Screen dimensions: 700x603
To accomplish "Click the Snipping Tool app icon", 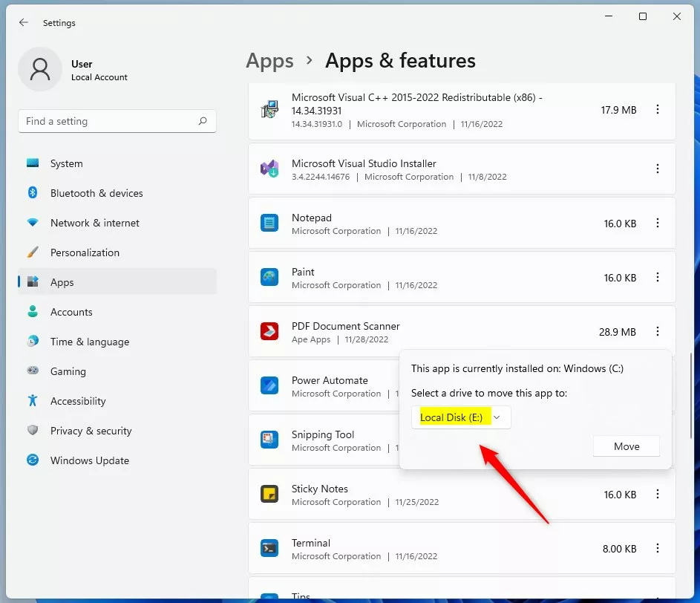I will (269, 440).
